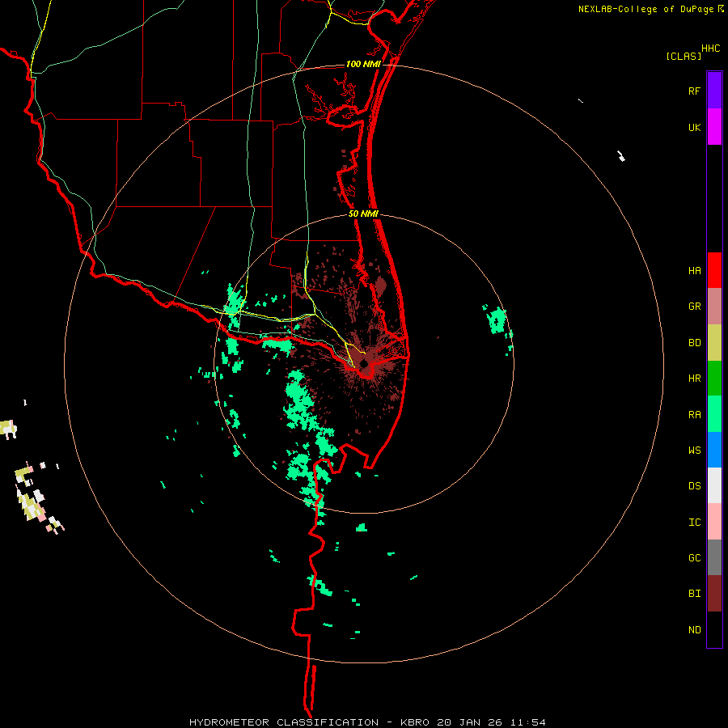Click the WS legend label text
Screen dimensions: 728x728
(694, 451)
